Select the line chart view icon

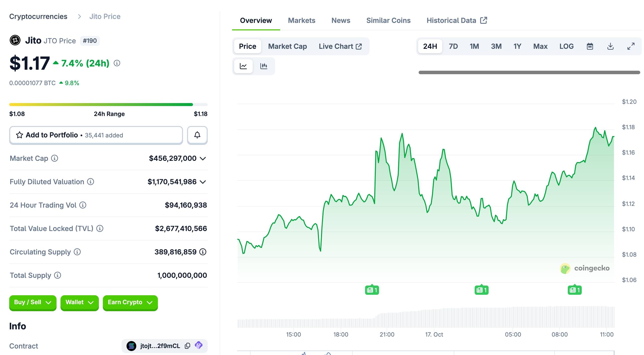243,66
